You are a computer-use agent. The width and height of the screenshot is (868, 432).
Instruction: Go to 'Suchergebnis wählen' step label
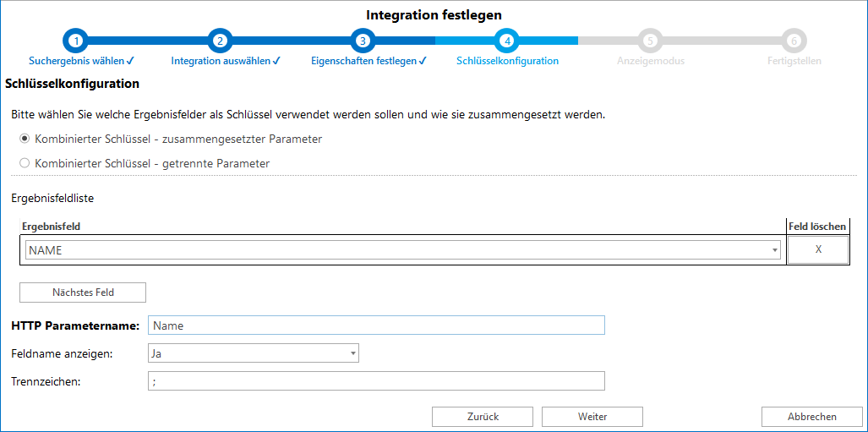(81, 61)
